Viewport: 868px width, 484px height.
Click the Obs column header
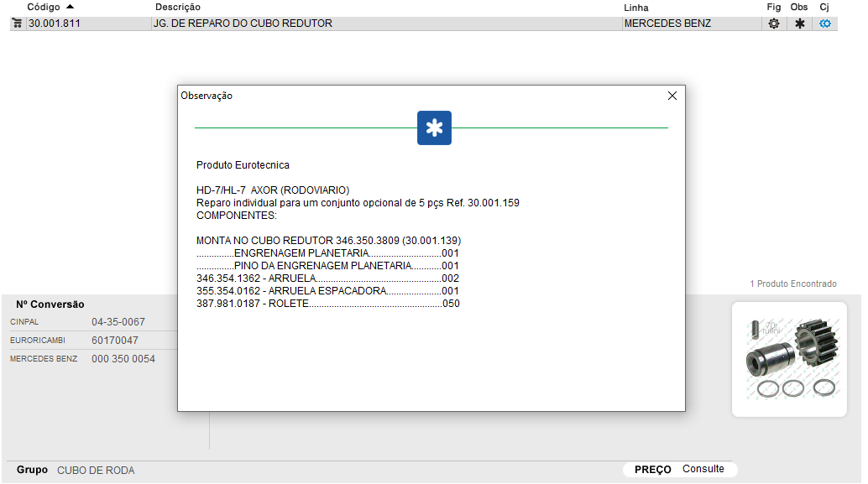pos(799,7)
